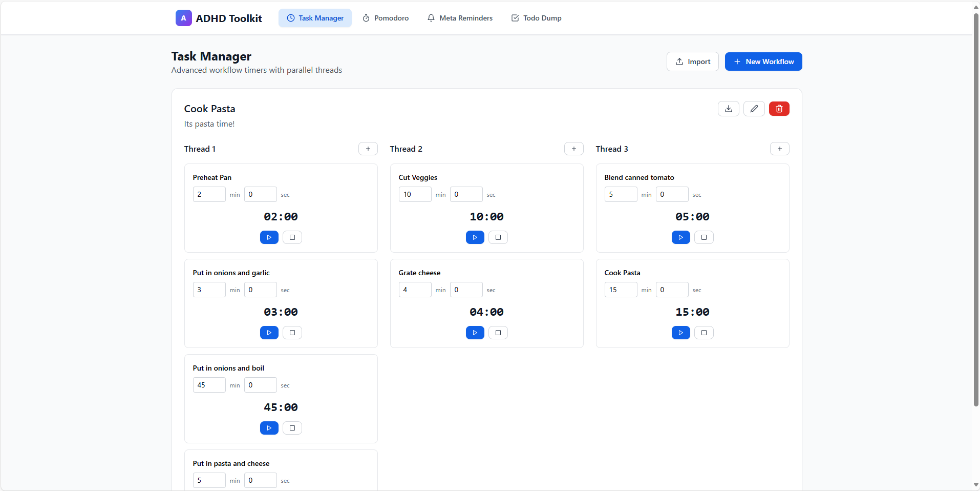980x491 pixels.
Task: Click the 'Thread 3' column heading
Action: [x=612, y=149]
